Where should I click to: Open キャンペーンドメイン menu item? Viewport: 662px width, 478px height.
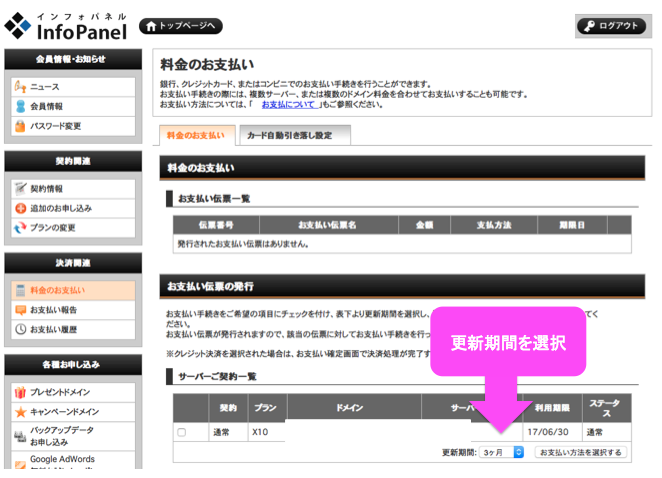[x=73, y=412]
